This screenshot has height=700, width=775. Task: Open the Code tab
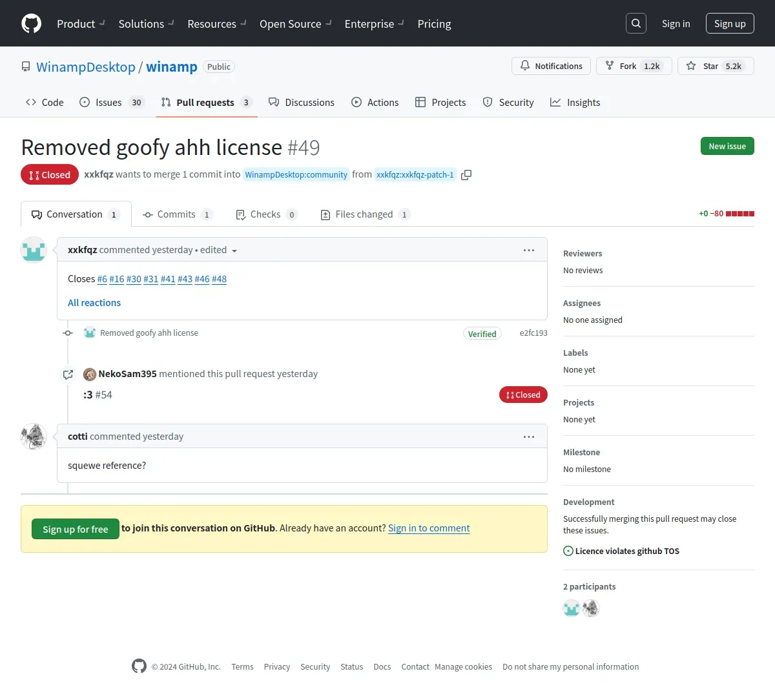tap(45, 102)
